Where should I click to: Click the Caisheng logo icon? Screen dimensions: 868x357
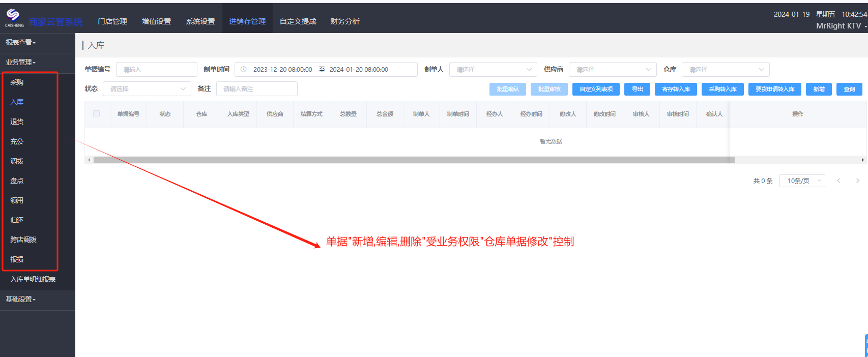14,18
